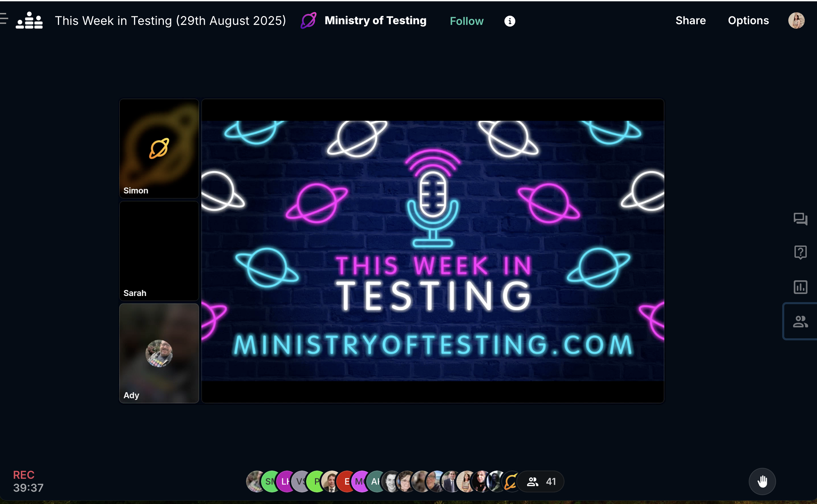Click the light green P attendee avatar
This screenshot has height=504, width=817.
point(315,481)
